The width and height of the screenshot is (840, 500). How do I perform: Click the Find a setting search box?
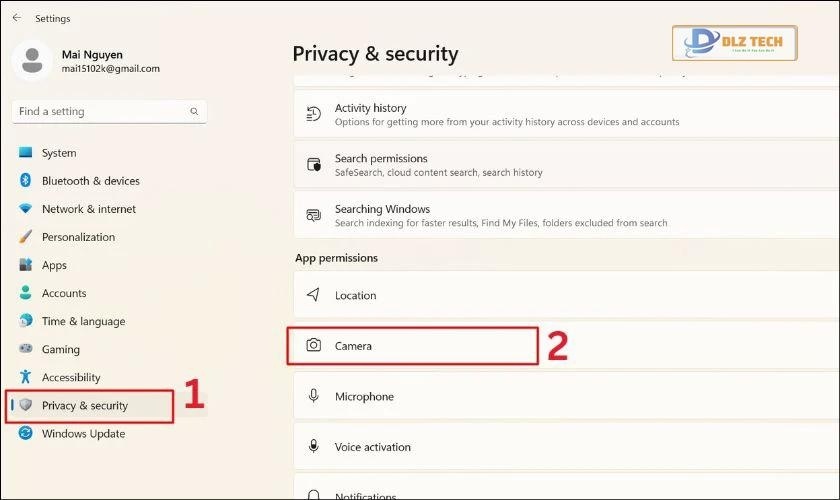tap(100, 112)
